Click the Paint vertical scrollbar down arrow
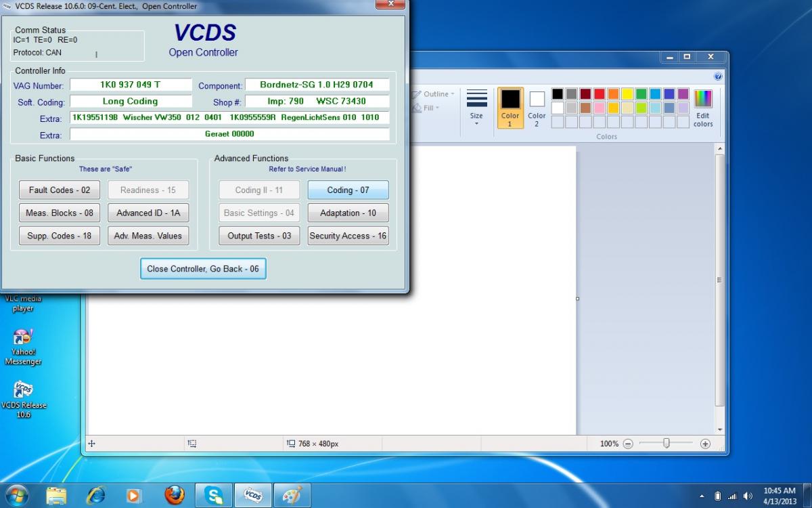 click(x=720, y=429)
